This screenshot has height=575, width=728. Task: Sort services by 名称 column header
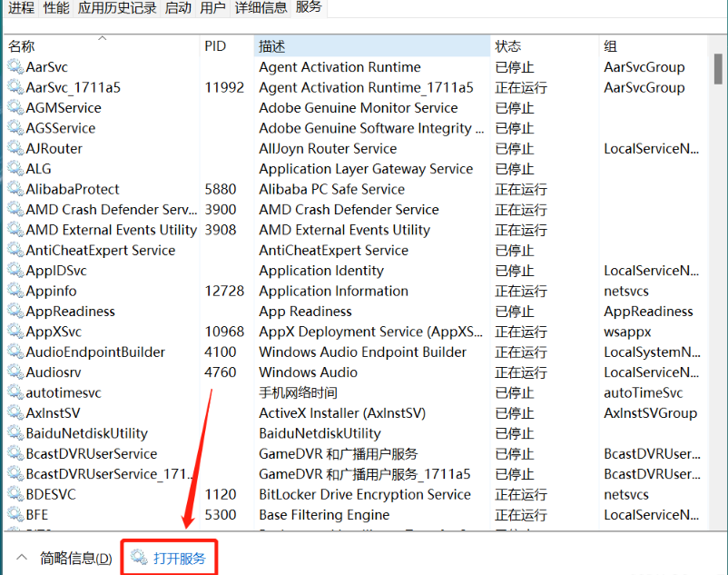click(x=22, y=46)
